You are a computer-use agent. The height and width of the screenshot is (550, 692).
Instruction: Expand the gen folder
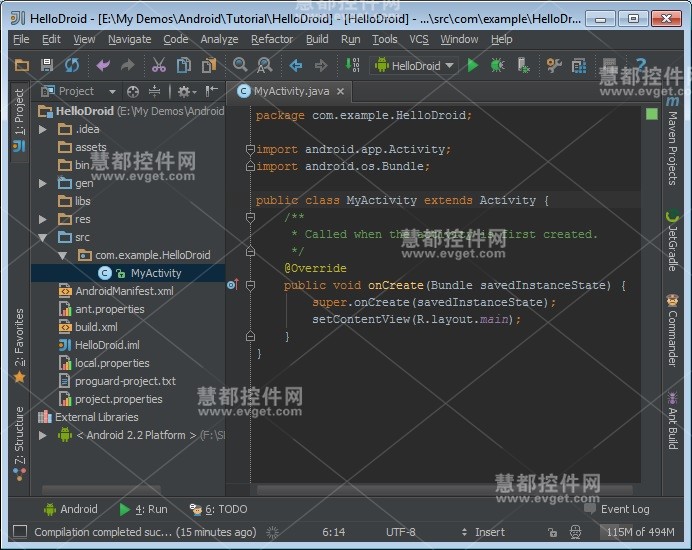[x=43, y=183]
